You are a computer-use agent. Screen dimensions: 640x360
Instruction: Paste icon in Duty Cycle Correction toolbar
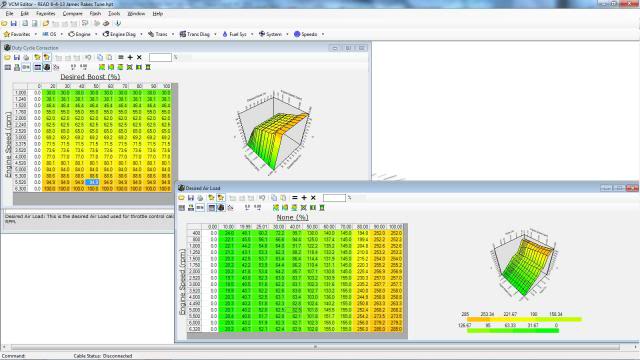(x=109, y=58)
